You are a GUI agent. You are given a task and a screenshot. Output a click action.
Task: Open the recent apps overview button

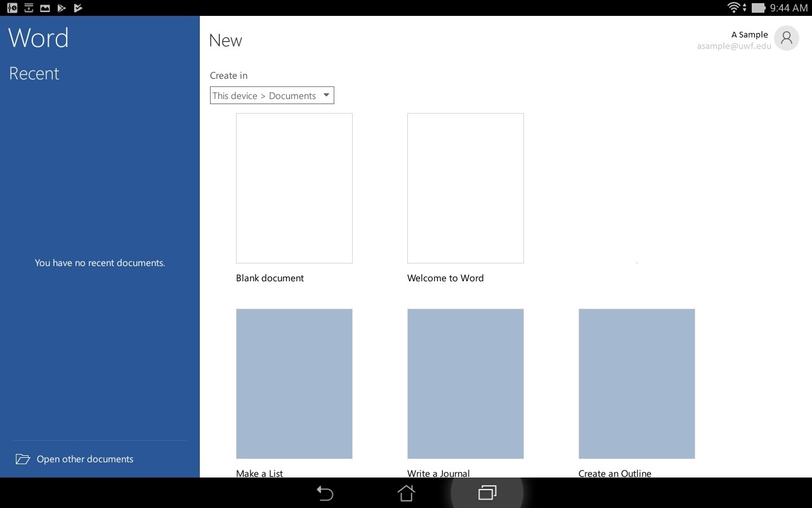(x=487, y=493)
